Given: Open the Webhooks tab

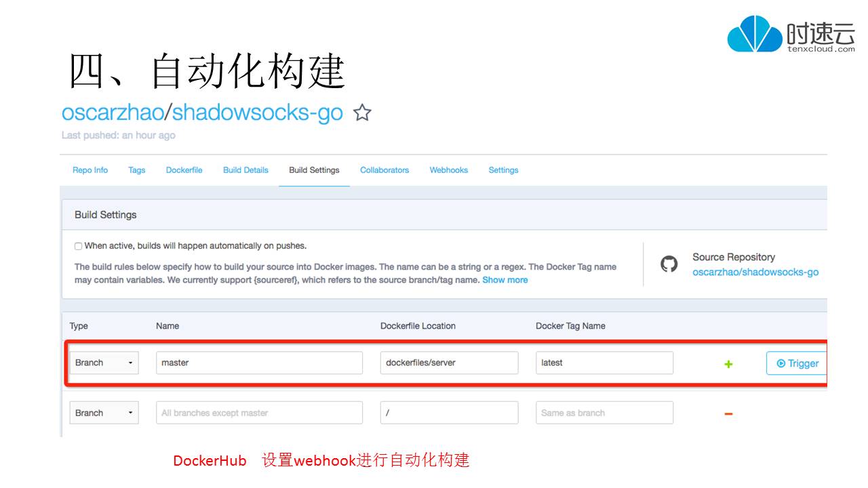Looking at the screenshot, I should point(449,170).
